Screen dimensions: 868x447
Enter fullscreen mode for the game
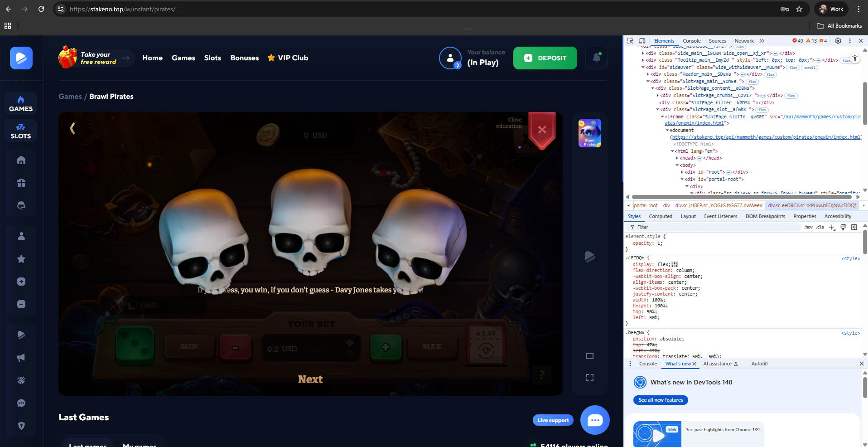point(589,378)
